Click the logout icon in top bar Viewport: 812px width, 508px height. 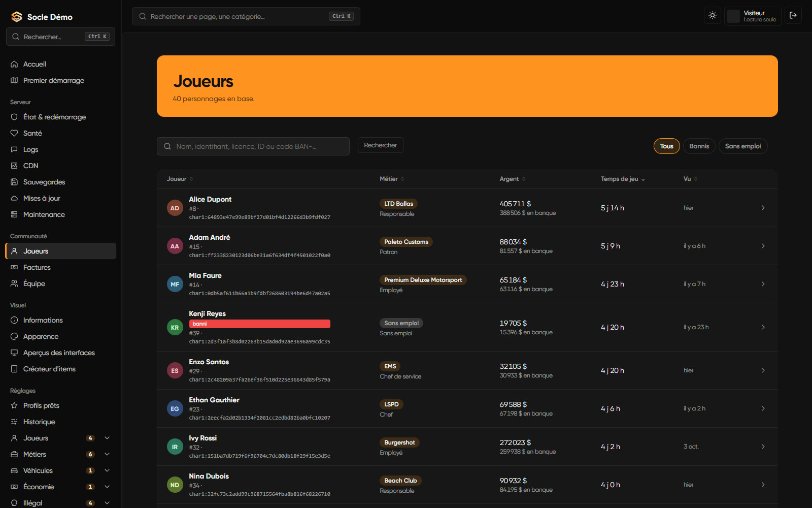point(793,15)
